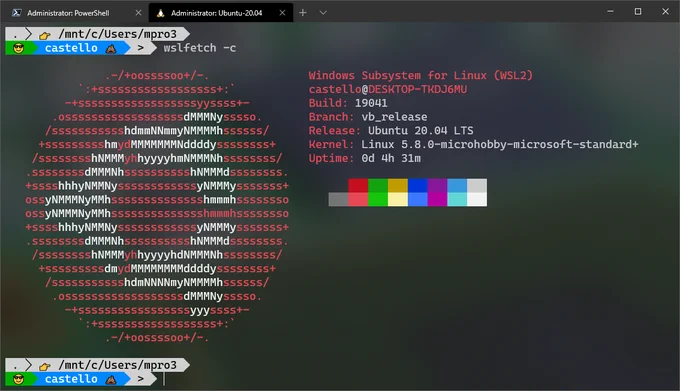This screenshot has height=391, width=680.
Task: Click 'castello' in the top prompt
Action: click(71, 48)
